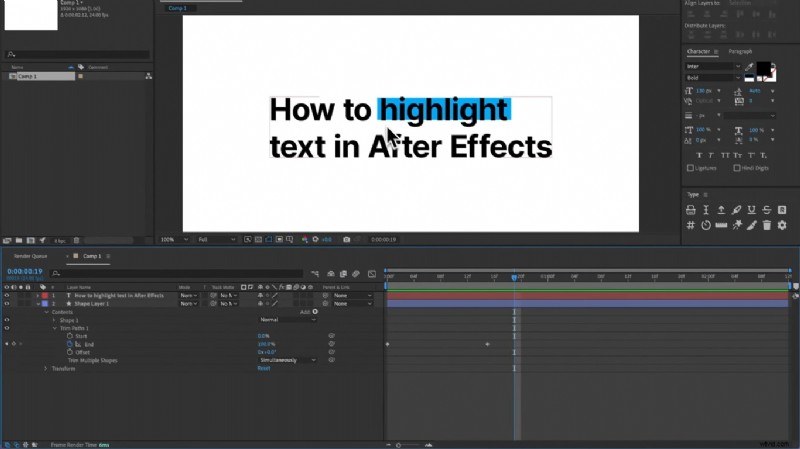Create new composition from Project panel footer
The height and width of the screenshot is (449, 800).
coord(31,240)
